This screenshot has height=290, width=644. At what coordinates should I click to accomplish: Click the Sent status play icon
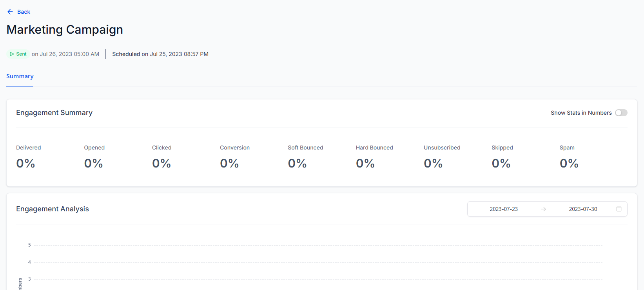pyautogui.click(x=12, y=54)
